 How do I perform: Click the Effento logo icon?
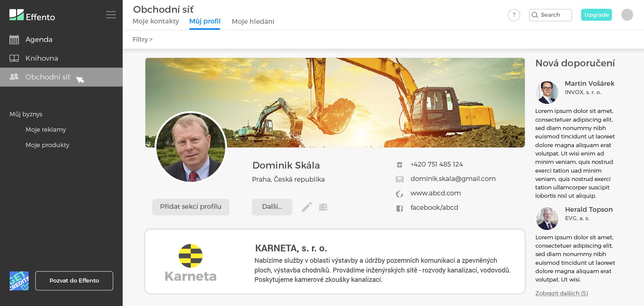[16, 15]
